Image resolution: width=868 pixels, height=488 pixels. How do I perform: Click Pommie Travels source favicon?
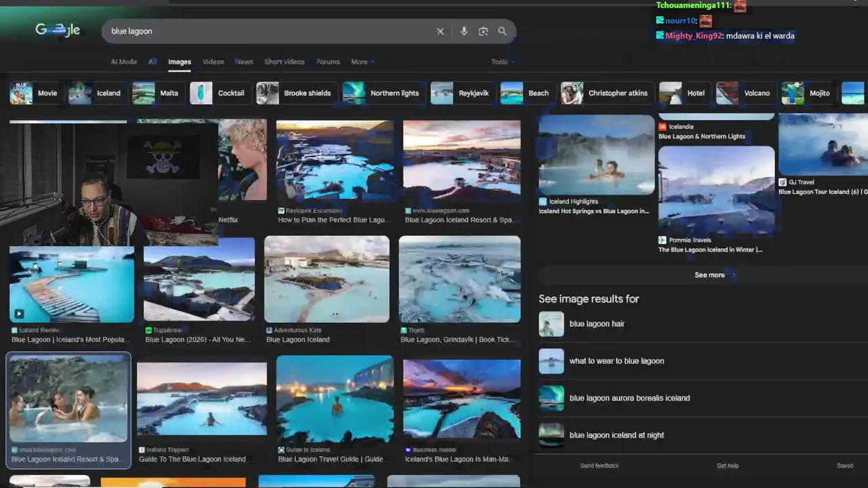click(663, 240)
